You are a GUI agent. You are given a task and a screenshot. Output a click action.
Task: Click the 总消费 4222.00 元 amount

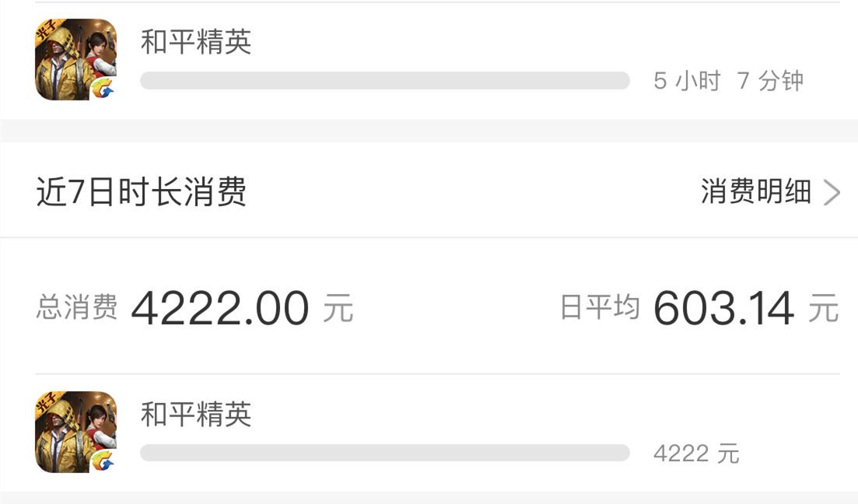(x=220, y=306)
